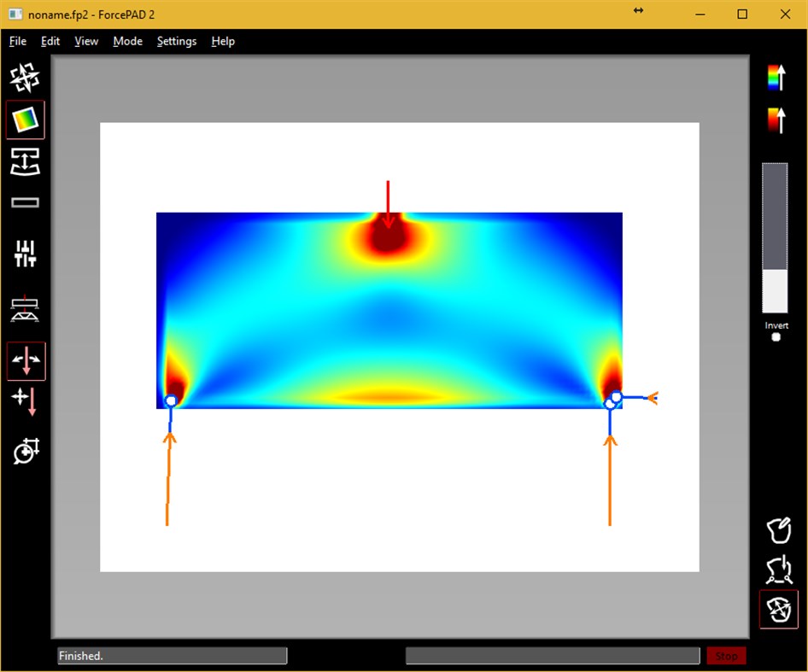This screenshot has width=808, height=672.
Task: Open the visualization filter sliders tool
Action: coord(25,252)
